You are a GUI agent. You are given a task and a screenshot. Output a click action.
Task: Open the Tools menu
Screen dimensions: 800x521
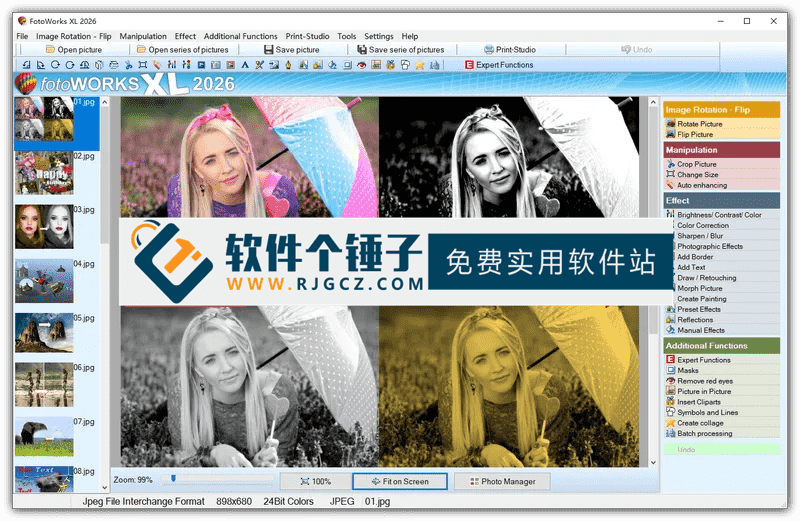tap(346, 36)
